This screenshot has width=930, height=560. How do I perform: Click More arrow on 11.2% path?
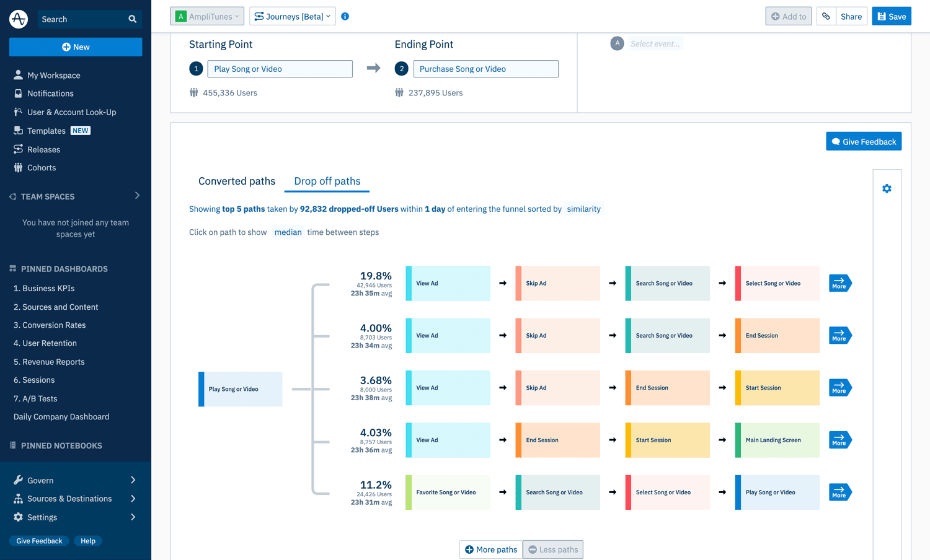click(x=839, y=492)
